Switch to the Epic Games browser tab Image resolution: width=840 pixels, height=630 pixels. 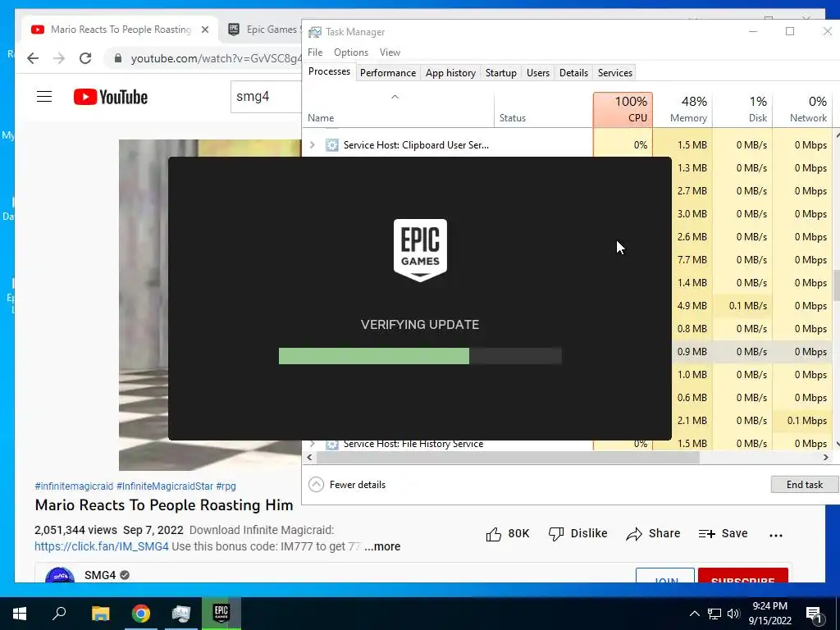click(x=263, y=30)
